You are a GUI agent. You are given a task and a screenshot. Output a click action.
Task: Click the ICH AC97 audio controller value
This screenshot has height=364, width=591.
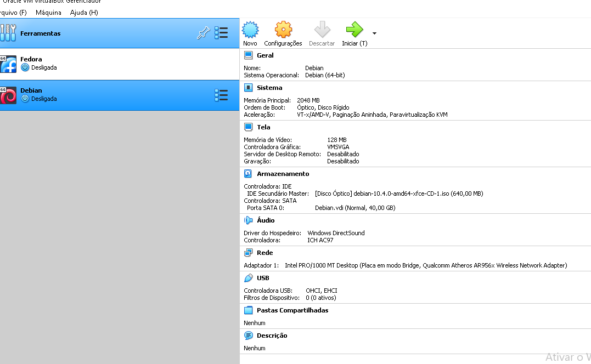[x=320, y=240]
